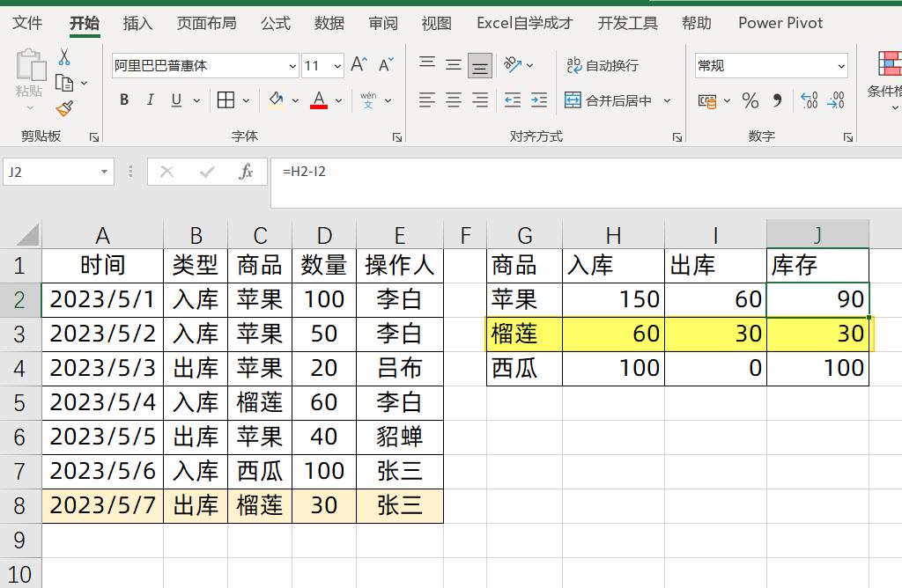Screen dimensions: 902x588
Task: Toggle bottom align for selected cells
Action: click(x=478, y=64)
